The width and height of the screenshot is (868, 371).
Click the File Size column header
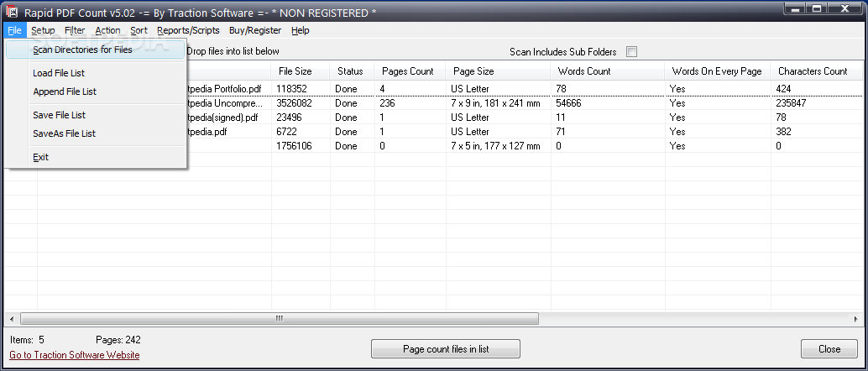coord(301,71)
